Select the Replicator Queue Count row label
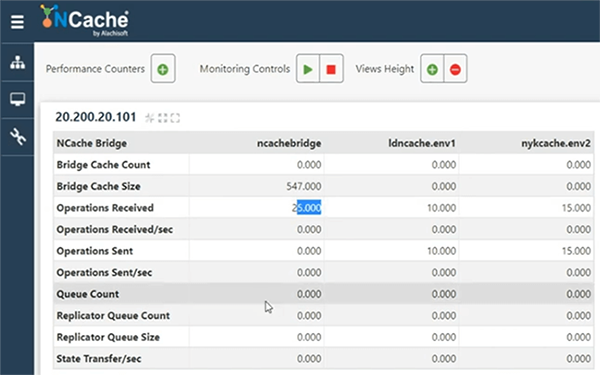Image resolution: width=600 pixels, height=375 pixels. 113,316
